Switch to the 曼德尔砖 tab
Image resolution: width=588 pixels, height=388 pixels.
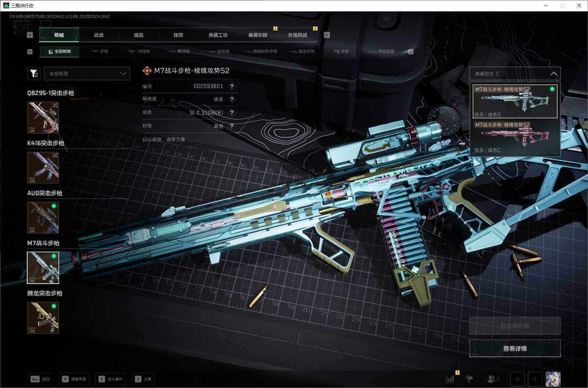coord(258,35)
